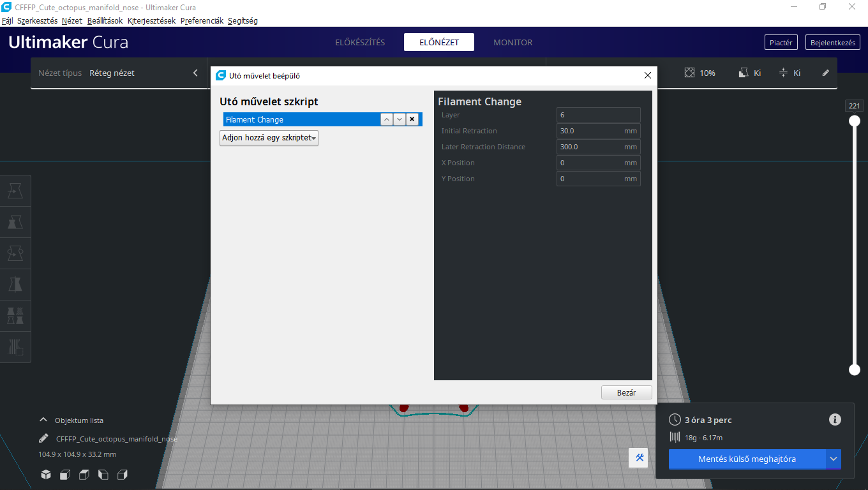Click the print time clock icon

[675, 419]
